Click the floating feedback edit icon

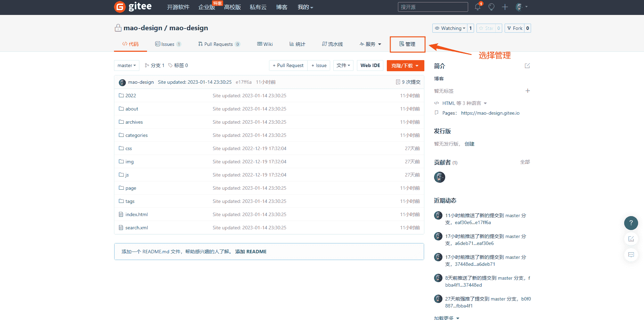(x=631, y=239)
